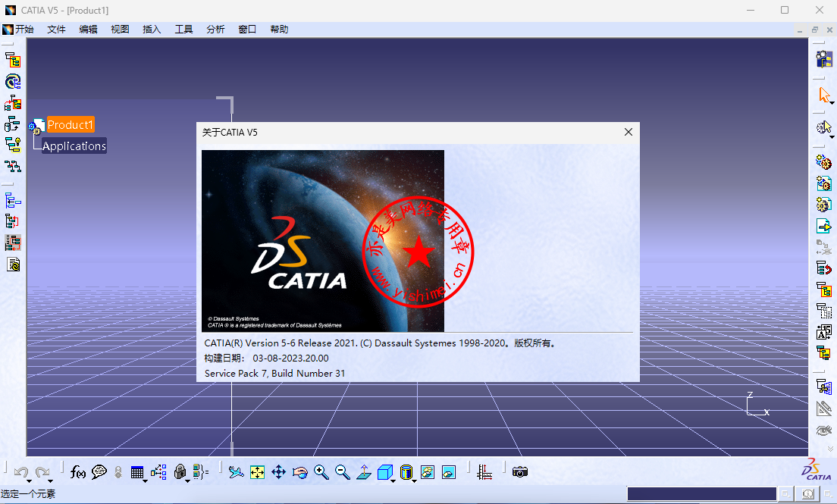Viewport: 837px width, 504px height.
Task: Click the Zoom In magnifier
Action: coord(321,472)
